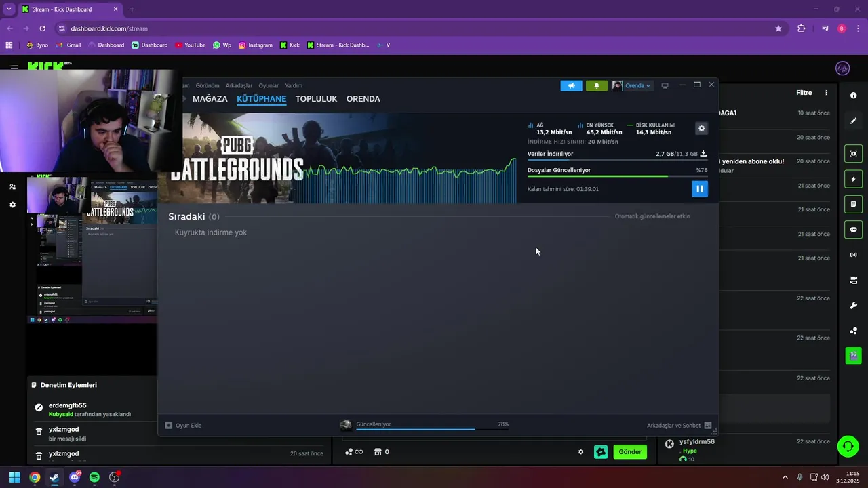868x488 pixels.
Task: Click the Kick share nodes icon
Action: click(x=853, y=331)
